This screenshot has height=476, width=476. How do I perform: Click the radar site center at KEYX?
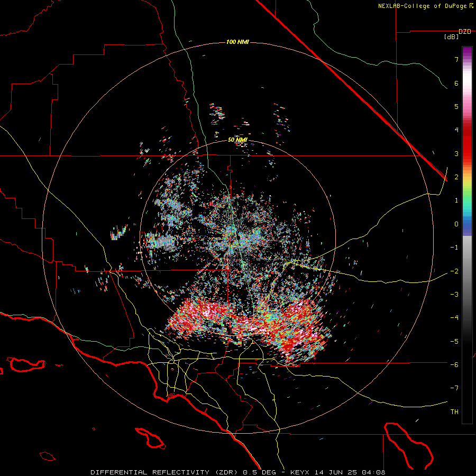(x=239, y=237)
